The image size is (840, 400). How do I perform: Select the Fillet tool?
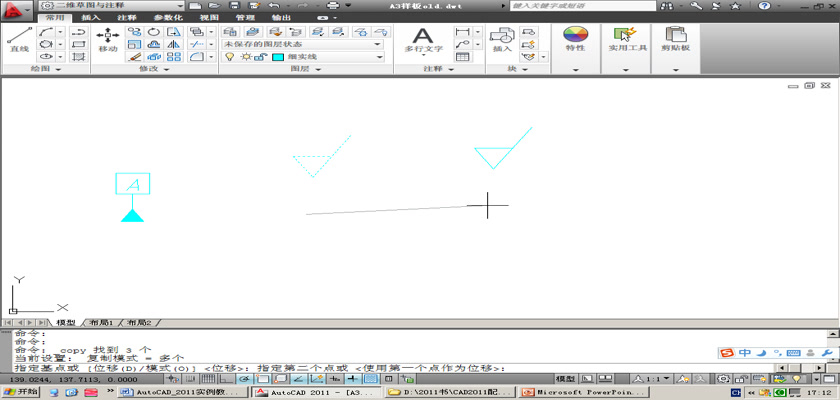197,56
